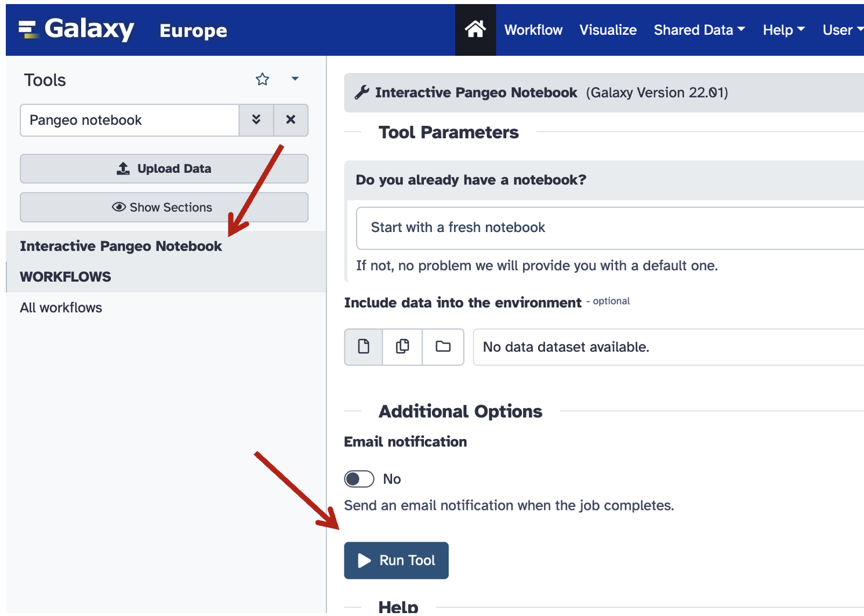Toggle the Email notification switch
The height and width of the screenshot is (616, 864).
coord(359,479)
